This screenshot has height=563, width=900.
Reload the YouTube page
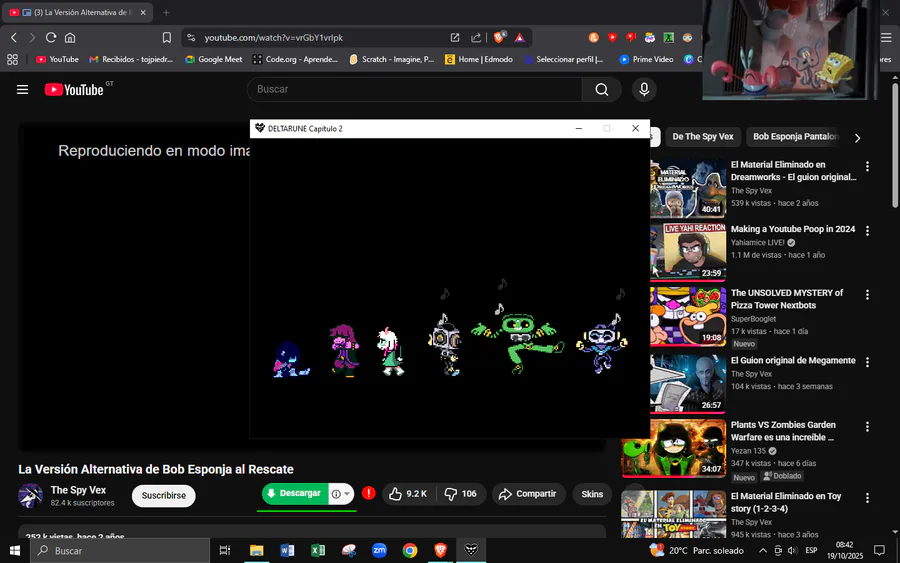[x=51, y=38]
